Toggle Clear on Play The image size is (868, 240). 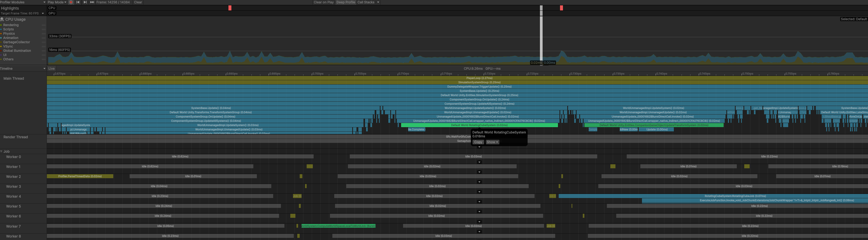point(324,2)
